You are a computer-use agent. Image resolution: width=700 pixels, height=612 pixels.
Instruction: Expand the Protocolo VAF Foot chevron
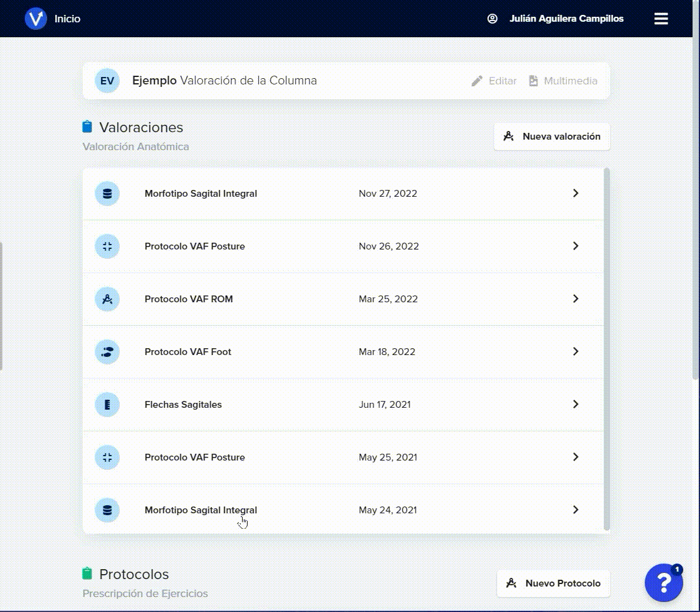[x=575, y=351]
